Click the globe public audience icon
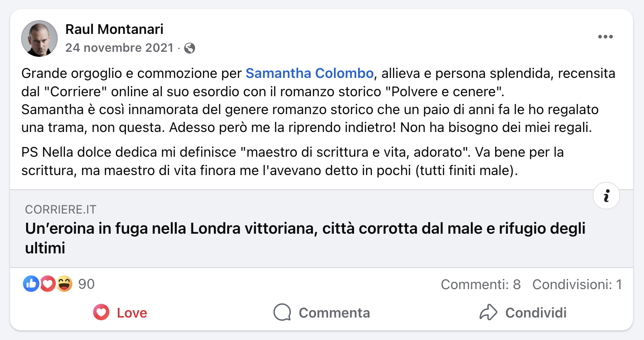The height and width of the screenshot is (340, 644). [190, 48]
